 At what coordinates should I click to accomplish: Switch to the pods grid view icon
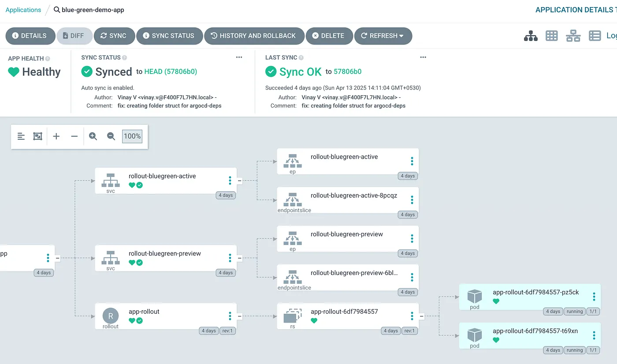(552, 36)
